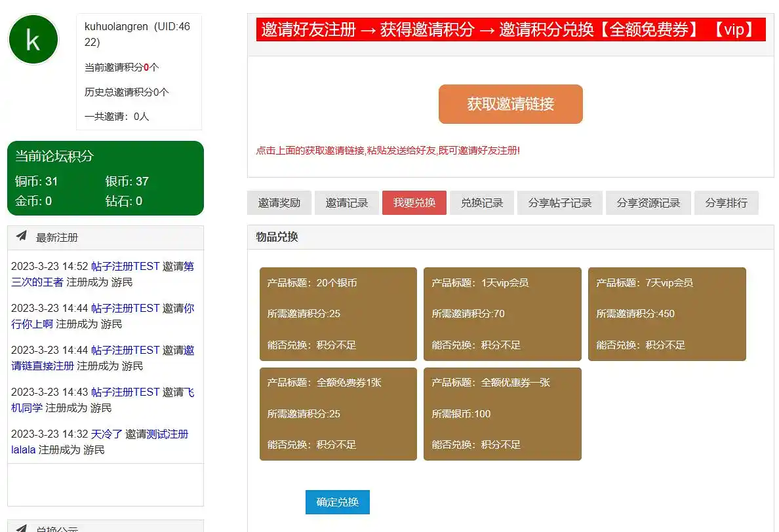Show the 分享排行 tab
The height and width of the screenshot is (532, 779).
click(x=726, y=203)
